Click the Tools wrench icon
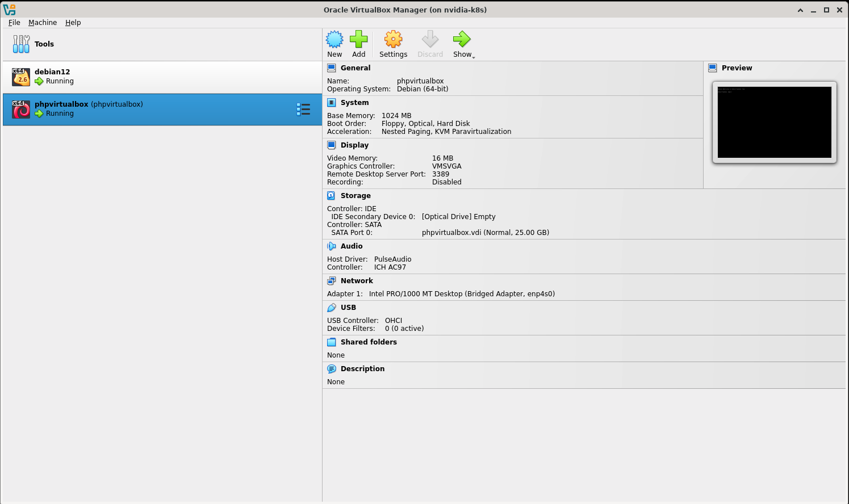Viewport: 849px width, 504px height. pyautogui.click(x=21, y=44)
